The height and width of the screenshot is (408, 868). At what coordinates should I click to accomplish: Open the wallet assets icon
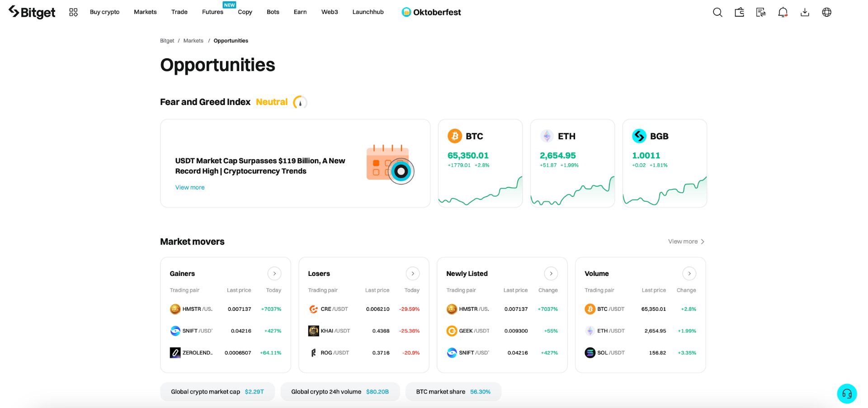pos(739,12)
